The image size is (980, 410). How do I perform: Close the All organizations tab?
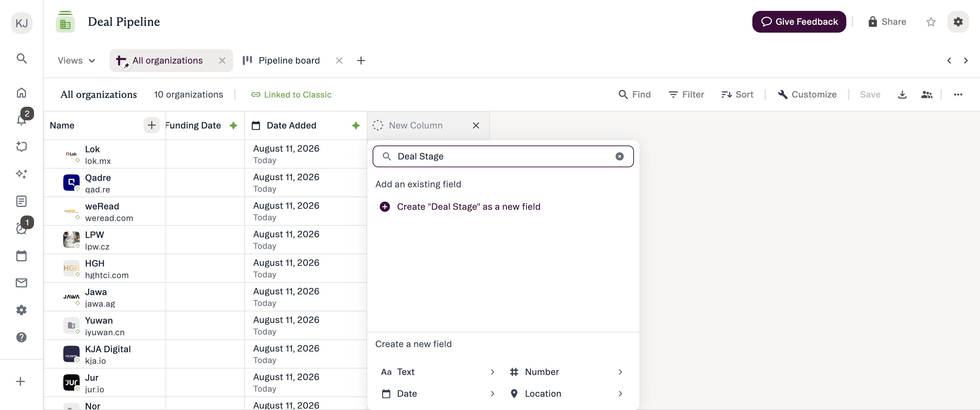pos(222,61)
